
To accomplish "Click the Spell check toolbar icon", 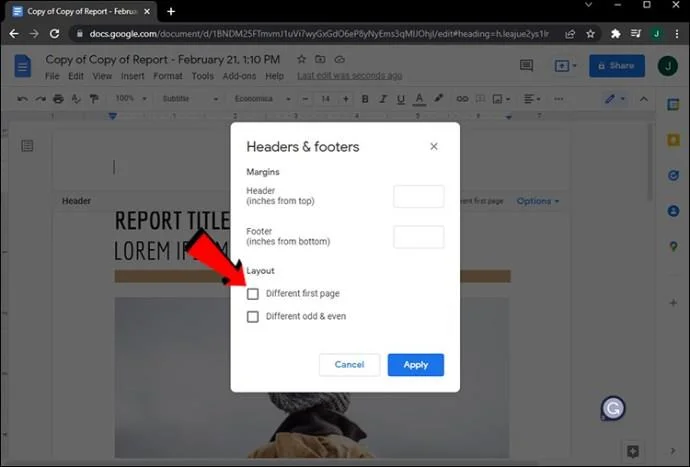I will click(76, 99).
